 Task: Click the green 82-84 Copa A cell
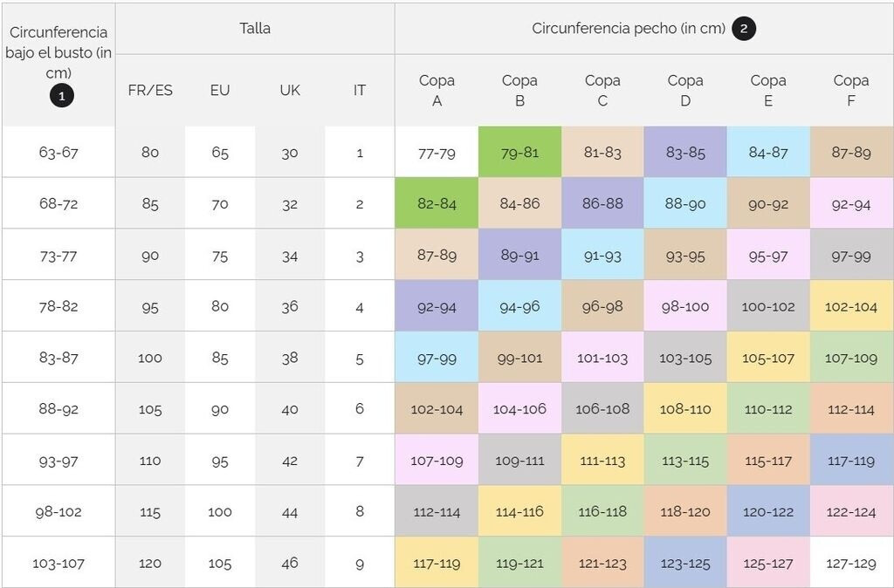point(437,204)
